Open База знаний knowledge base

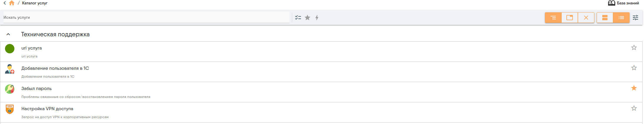(623, 3)
